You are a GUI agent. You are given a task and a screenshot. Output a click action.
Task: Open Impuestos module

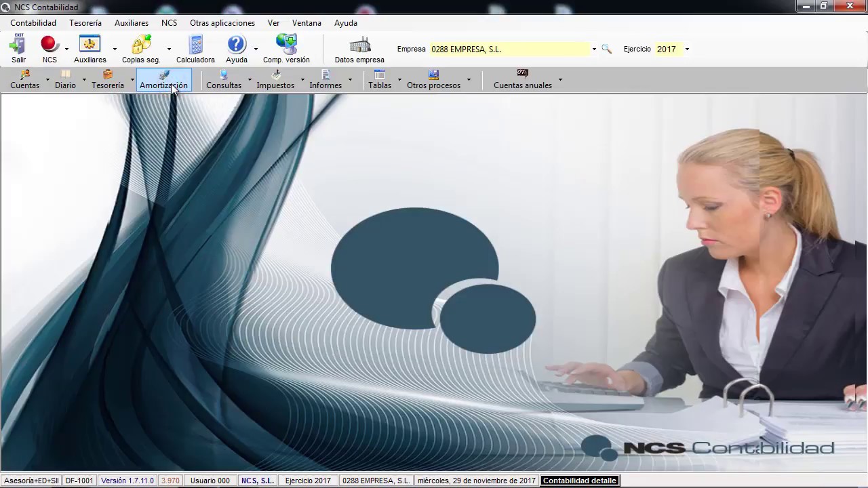tap(275, 80)
